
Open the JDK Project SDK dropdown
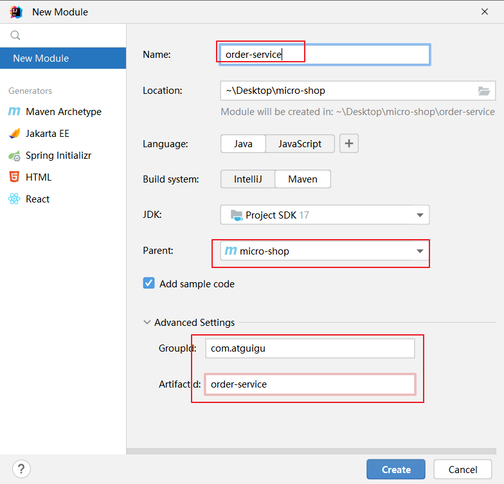click(325, 215)
